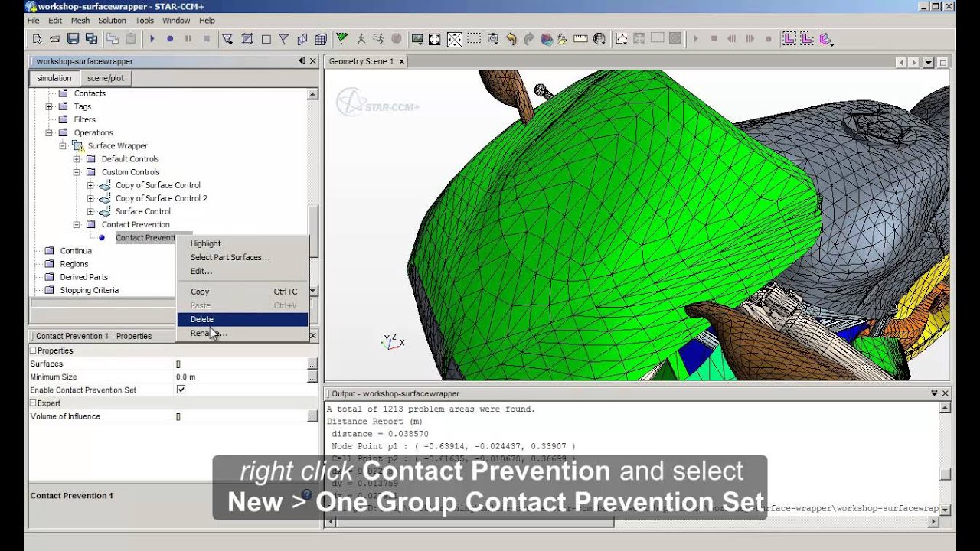980x551 pixels.
Task: Select the Regions tree item
Action: tap(74, 264)
